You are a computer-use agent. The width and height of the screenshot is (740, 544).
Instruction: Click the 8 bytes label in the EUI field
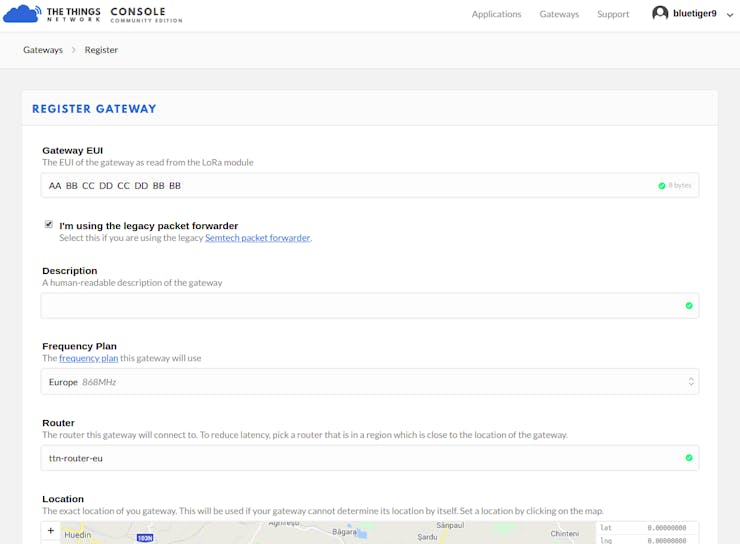[x=680, y=185]
